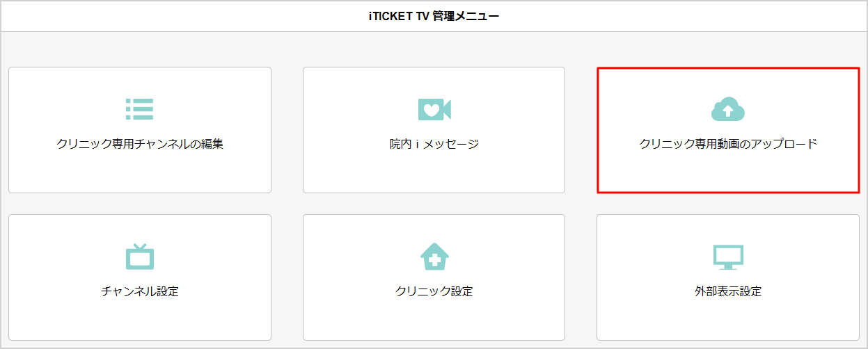Screen dimensions: 868x349
Task: Open 院内 i メッセージ label
Action: click(434, 145)
